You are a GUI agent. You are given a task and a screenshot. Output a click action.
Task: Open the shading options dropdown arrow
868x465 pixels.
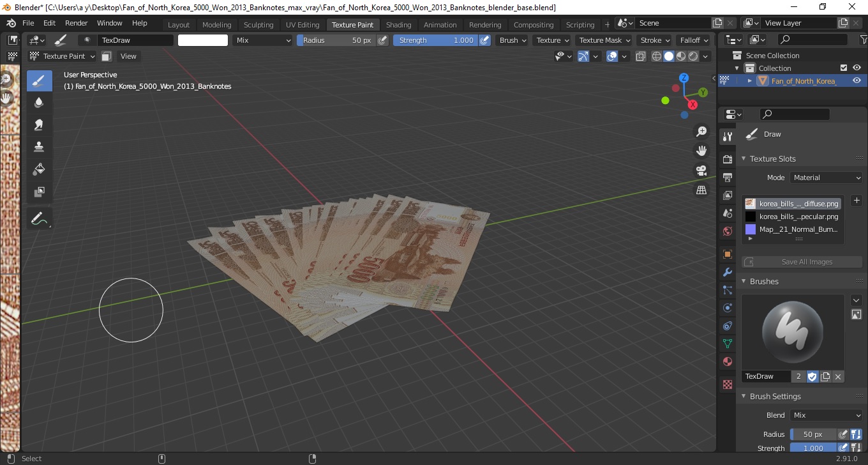pyautogui.click(x=705, y=56)
